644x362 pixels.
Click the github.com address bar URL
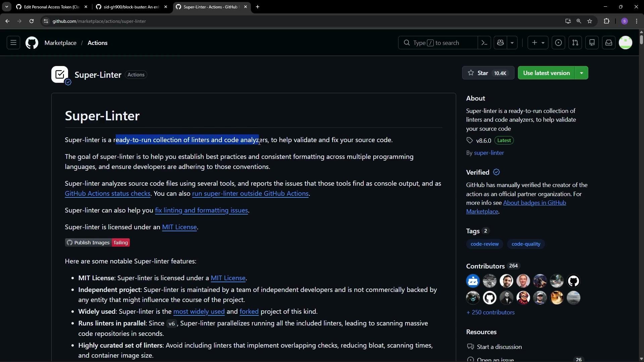tap(99, 21)
